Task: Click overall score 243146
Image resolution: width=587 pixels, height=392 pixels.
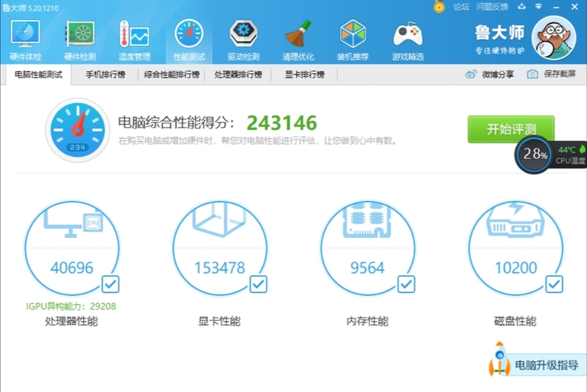Action: [282, 123]
